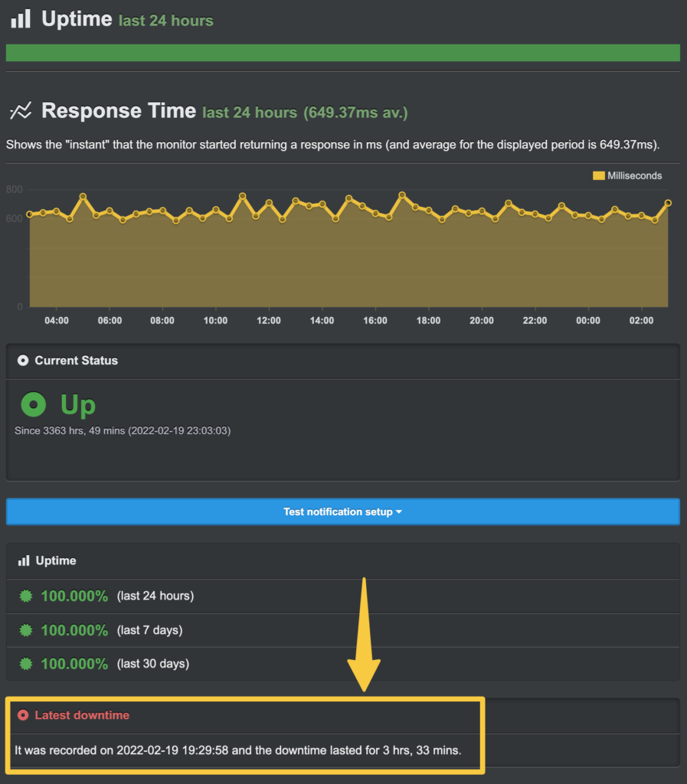Viewport: 687px width, 784px height.
Task: Click the green badge beside last 24 hours
Action: [x=26, y=596]
